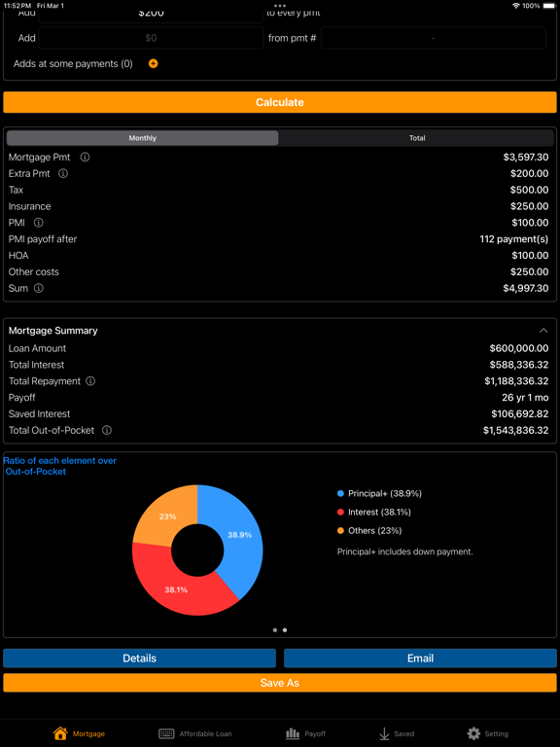Open the Setting tab

(x=488, y=733)
